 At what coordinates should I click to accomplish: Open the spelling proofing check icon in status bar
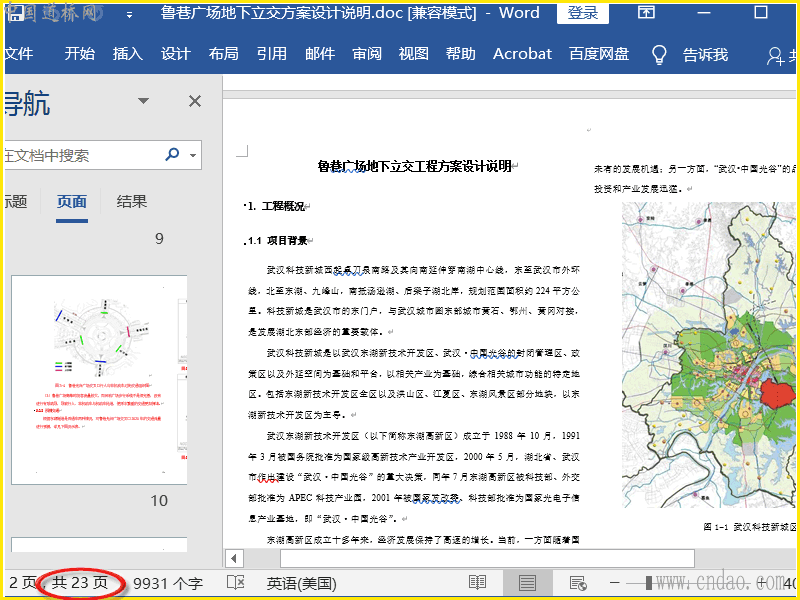pyautogui.click(x=236, y=583)
